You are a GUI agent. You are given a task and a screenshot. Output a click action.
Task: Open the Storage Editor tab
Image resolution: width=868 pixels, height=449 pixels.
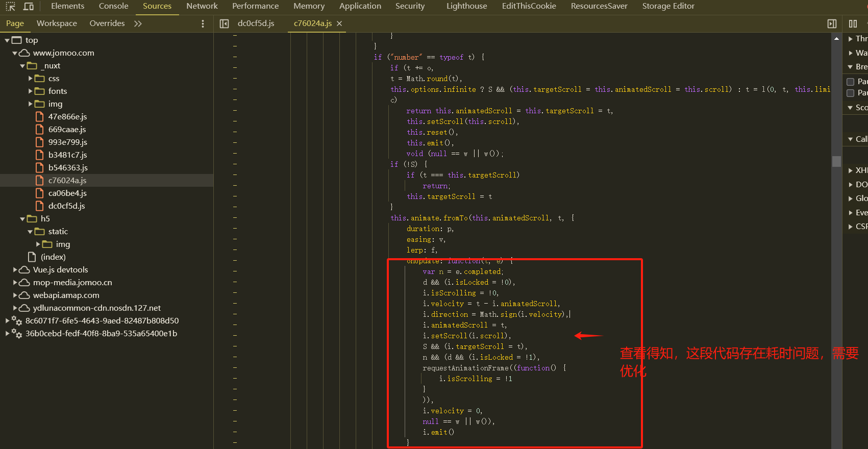668,6
